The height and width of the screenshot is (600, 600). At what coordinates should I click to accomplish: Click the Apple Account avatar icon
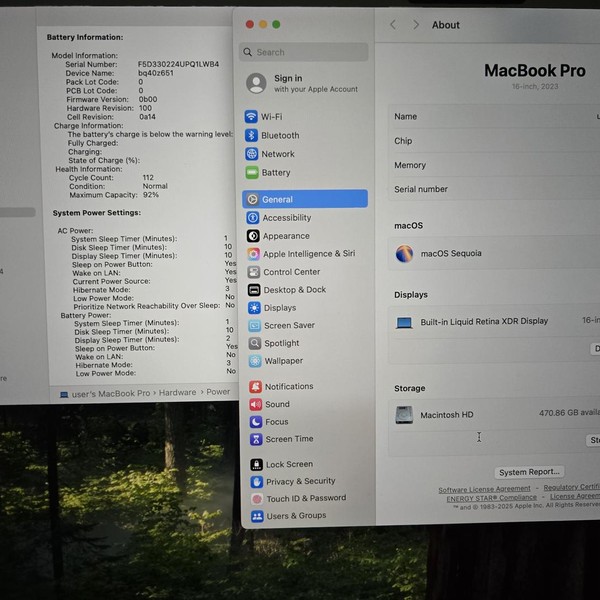256,83
